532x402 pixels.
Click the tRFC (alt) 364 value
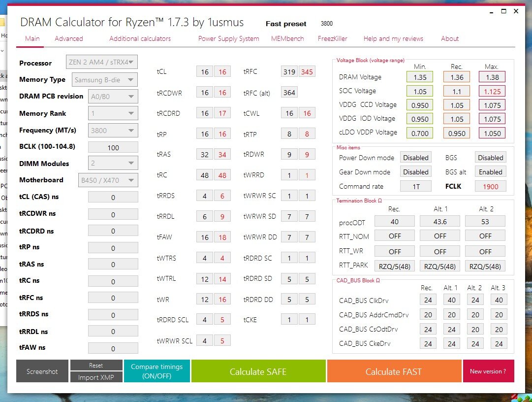(289, 92)
